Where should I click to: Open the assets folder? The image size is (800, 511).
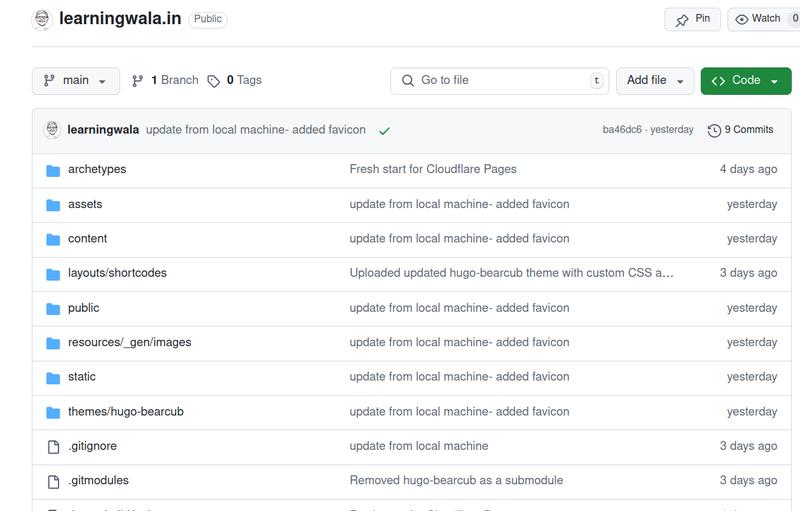pos(85,204)
